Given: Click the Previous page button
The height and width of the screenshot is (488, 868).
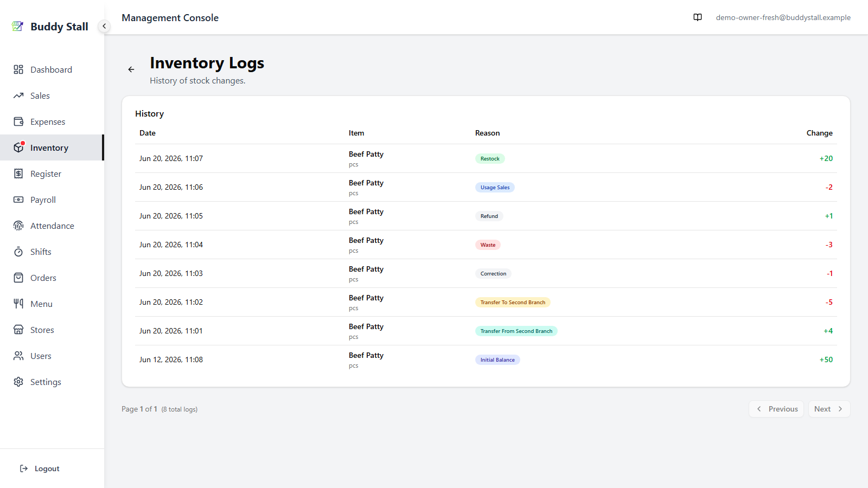Looking at the screenshot, I should (776, 409).
